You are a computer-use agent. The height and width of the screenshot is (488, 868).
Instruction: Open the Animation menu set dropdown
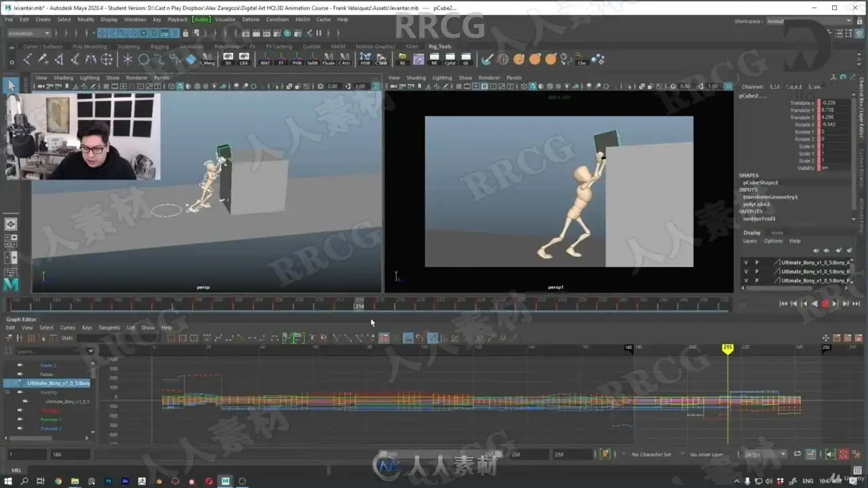(x=29, y=33)
